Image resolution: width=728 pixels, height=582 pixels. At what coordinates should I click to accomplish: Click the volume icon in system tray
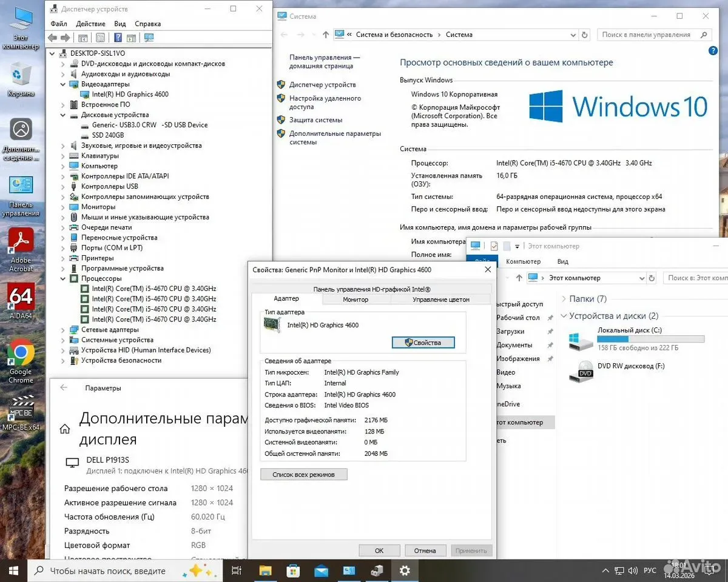tap(634, 570)
